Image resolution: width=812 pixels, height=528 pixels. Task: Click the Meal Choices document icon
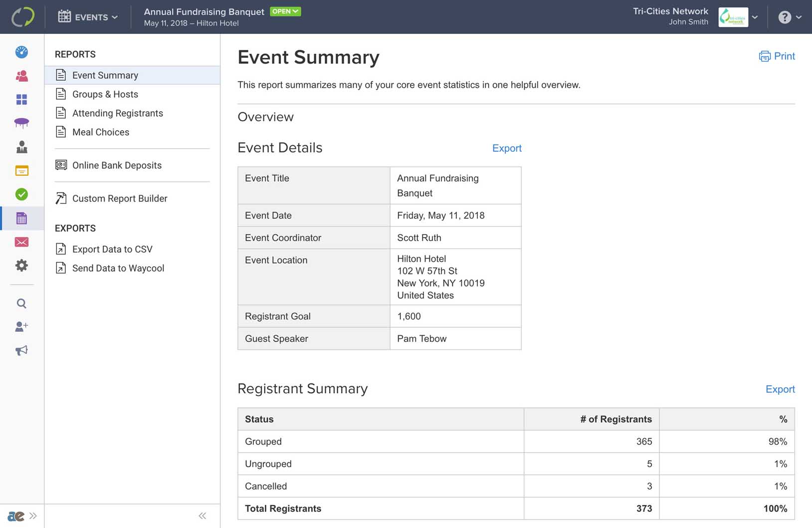coord(61,132)
